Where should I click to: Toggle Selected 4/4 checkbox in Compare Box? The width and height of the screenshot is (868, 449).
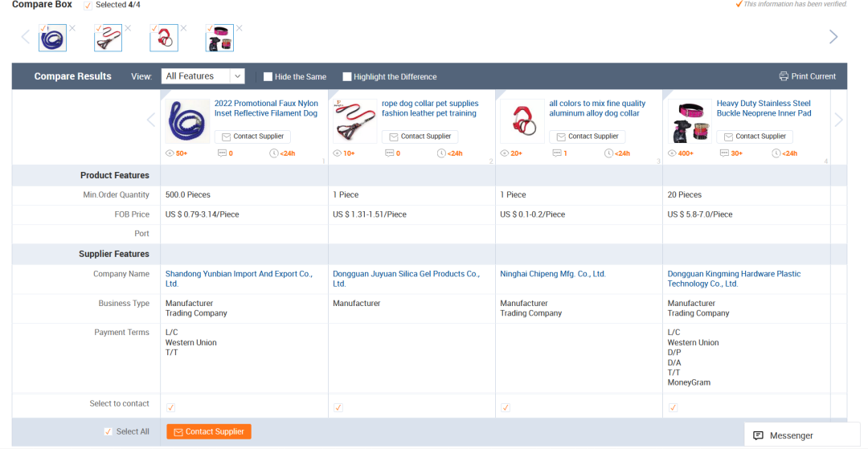pyautogui.click(x=88, y=5)
